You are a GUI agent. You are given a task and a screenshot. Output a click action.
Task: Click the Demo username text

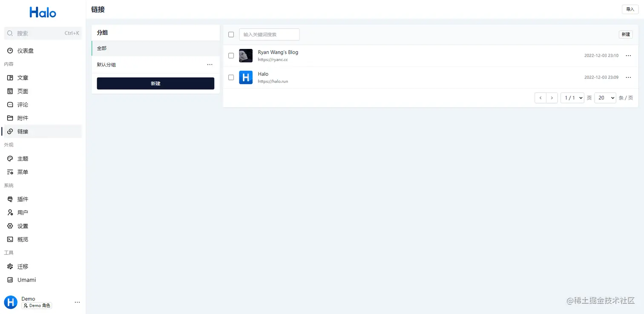29,299
